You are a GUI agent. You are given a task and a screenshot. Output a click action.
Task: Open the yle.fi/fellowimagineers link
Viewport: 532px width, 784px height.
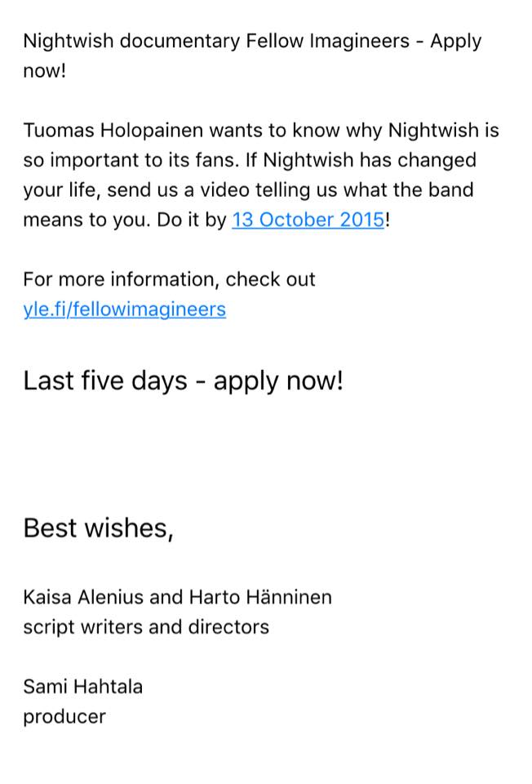[124, 310]
